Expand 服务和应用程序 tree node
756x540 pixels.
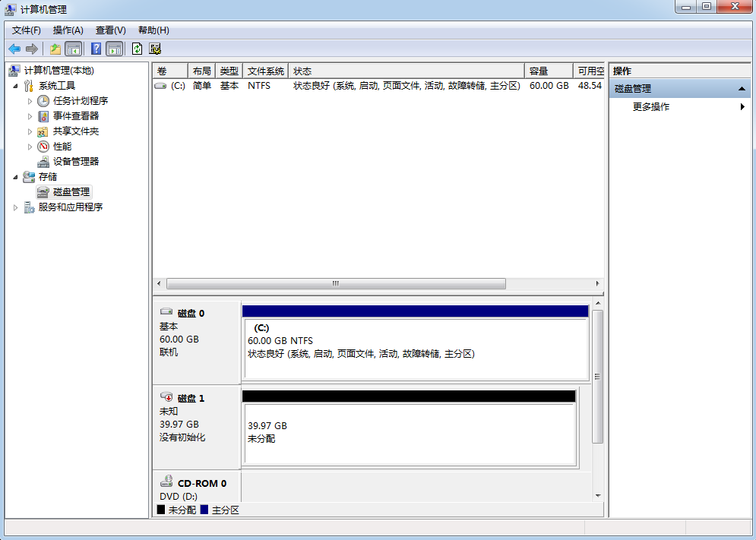click(16, 207)
